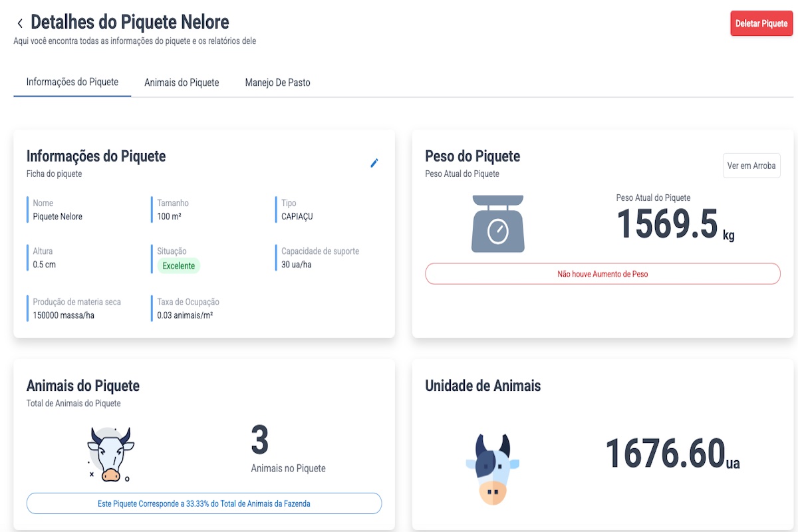Click the Excelente status badge
The width and height of the screenshot is (798, 532).
(x=178, y=265)
